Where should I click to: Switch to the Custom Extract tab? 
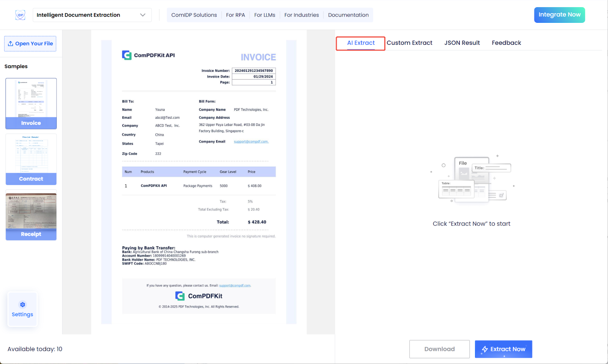click(409, 43)
